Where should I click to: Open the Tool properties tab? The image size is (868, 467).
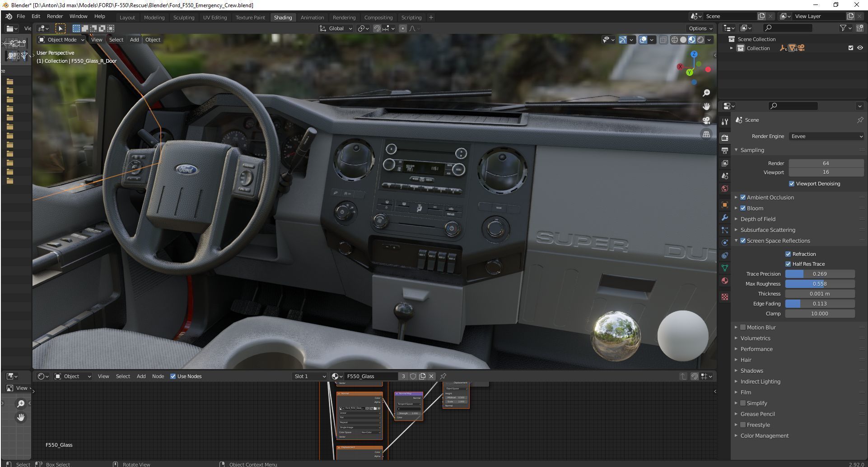(x=725, y=122)
